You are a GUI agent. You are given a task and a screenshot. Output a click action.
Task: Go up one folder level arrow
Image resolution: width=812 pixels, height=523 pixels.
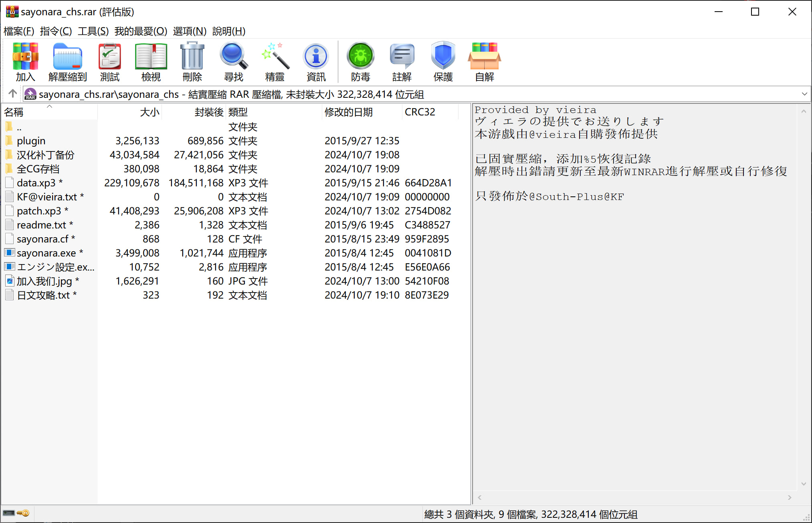click(12, 94)
